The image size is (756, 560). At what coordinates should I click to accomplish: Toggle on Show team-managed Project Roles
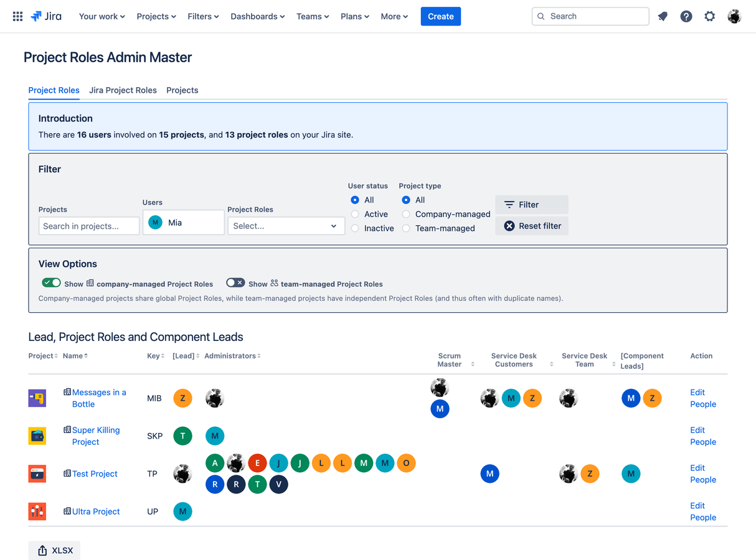click(x=235, y=283)
